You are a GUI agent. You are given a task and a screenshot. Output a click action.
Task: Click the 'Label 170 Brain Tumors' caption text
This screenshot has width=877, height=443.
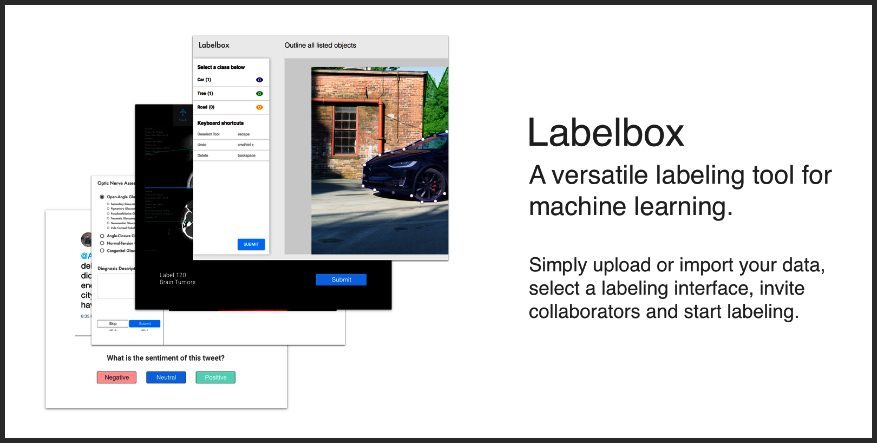(177, 279)
